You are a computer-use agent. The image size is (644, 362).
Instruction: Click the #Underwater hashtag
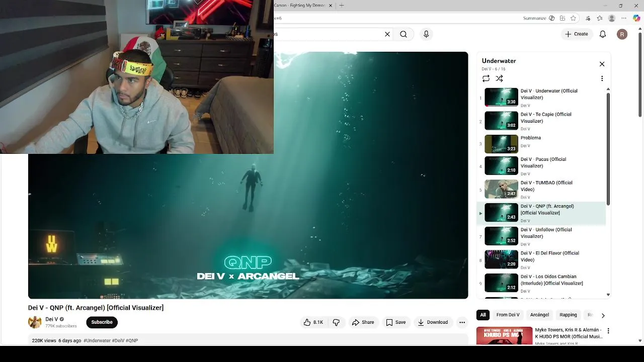97,340
